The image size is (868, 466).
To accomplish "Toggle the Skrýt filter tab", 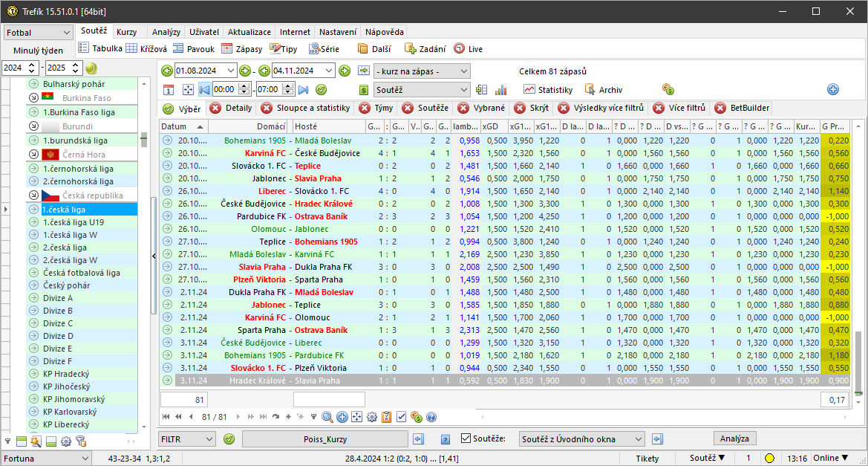I will point(532,108).
